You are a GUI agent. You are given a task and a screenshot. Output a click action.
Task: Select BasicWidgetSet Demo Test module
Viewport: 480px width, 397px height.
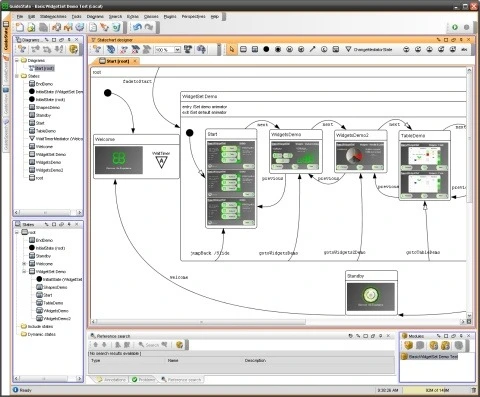pyautogui.click(x=430, y=356)
